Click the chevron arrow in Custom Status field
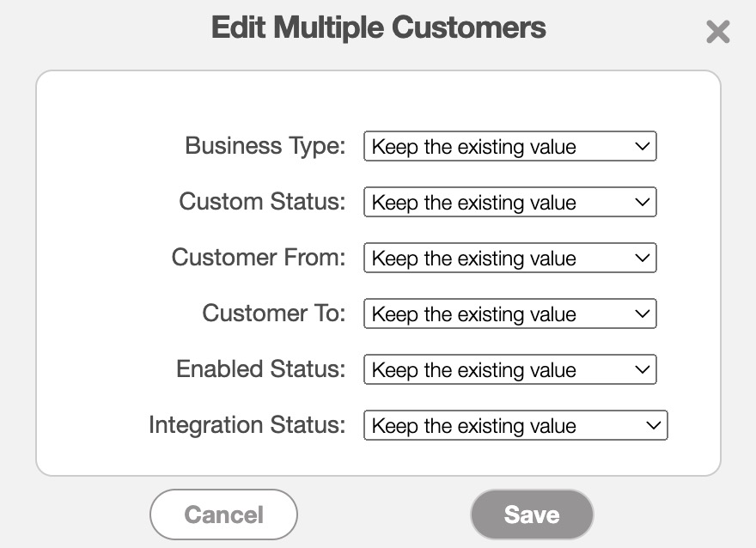 (642, 203)
